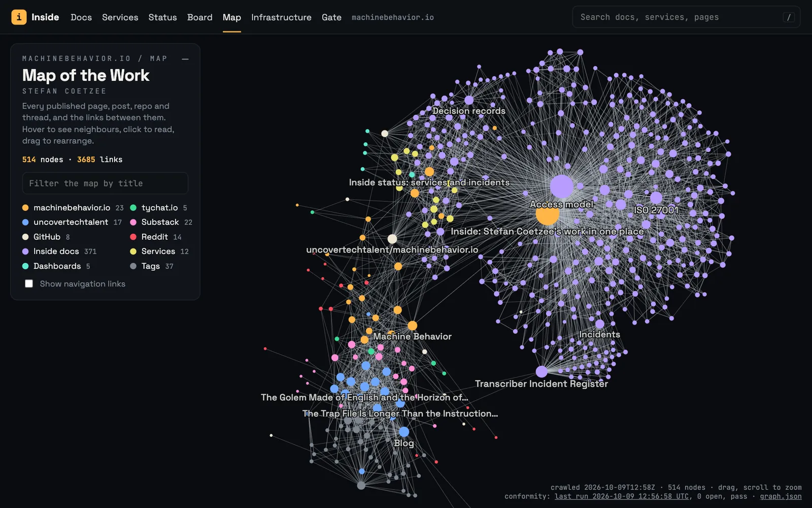
Task: Click the slash shortcut key badge
Action: [788, 17]
